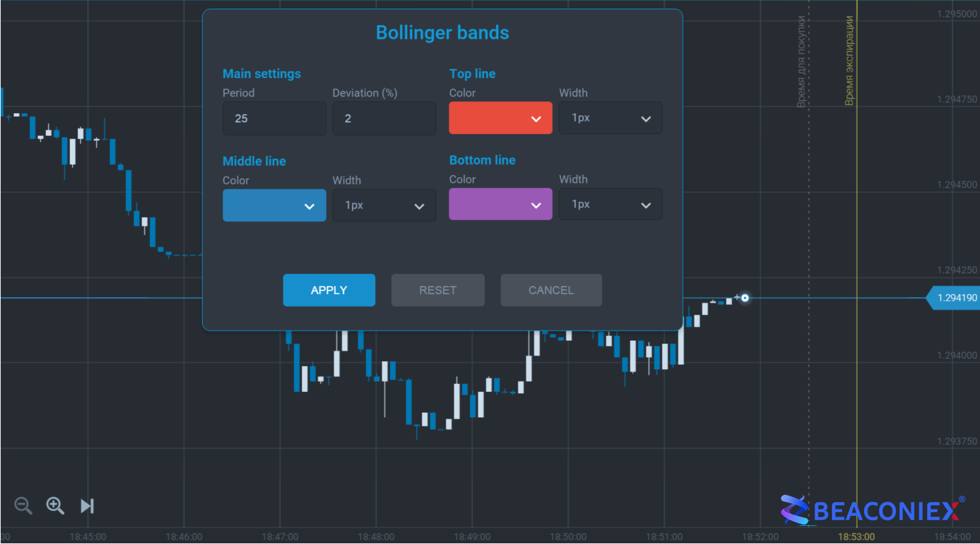This screenshot has height=544, width=980.
Task: Expand Middle line Width dropdown
Action: [384, 205]
